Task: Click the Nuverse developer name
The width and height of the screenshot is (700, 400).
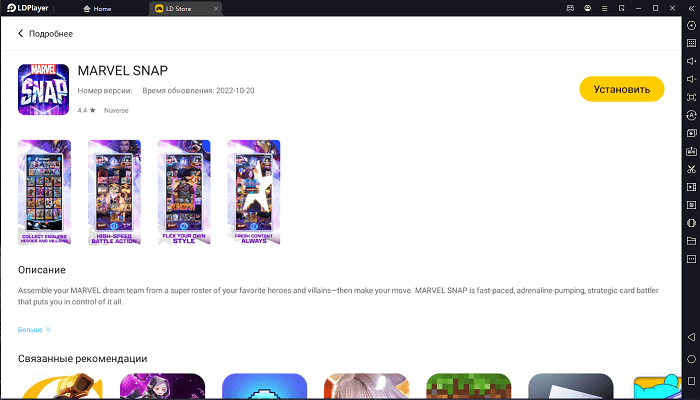Action: pyautogui.click(x=116, y=110)
